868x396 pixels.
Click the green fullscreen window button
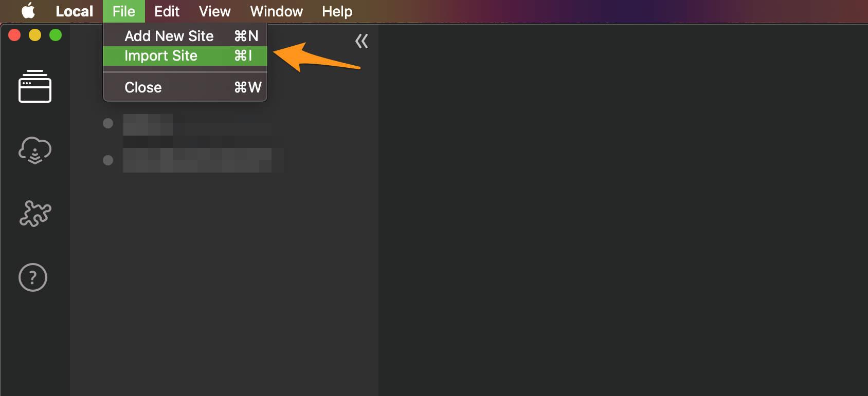click(56, 35)
